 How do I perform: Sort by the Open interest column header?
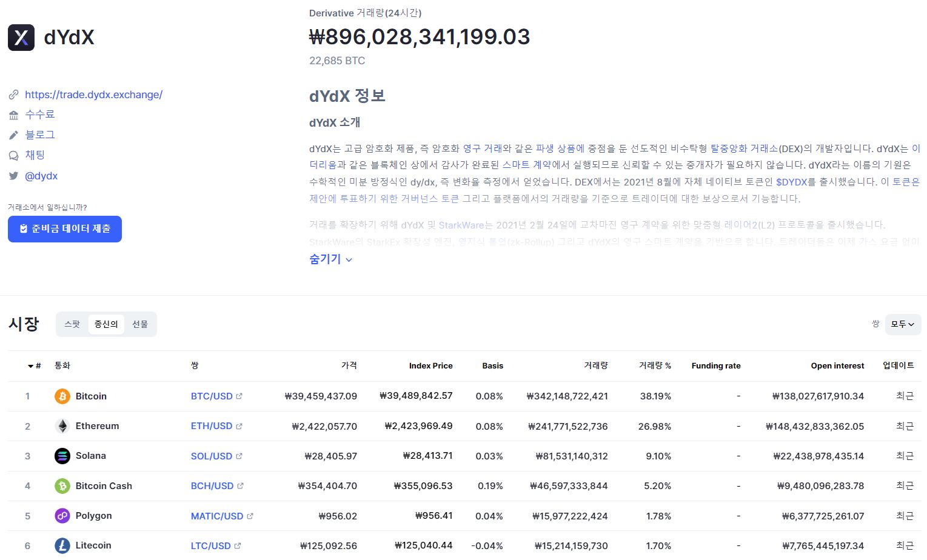click(x=837, y=365)
